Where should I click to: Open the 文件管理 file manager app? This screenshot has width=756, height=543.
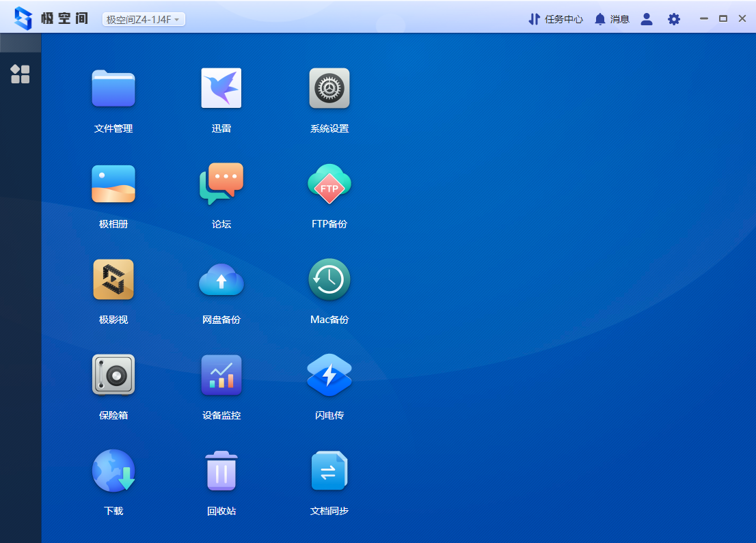pyautogui.click(x=113, y=89)
